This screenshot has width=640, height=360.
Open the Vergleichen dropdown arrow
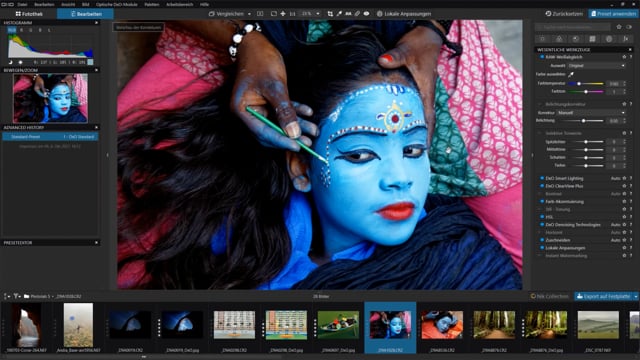click(x=249, y=14)
